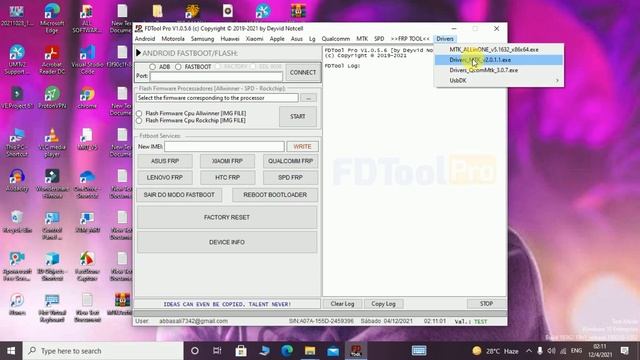Click the START flash button
This screenshot has width=640, height=360.
298,117
